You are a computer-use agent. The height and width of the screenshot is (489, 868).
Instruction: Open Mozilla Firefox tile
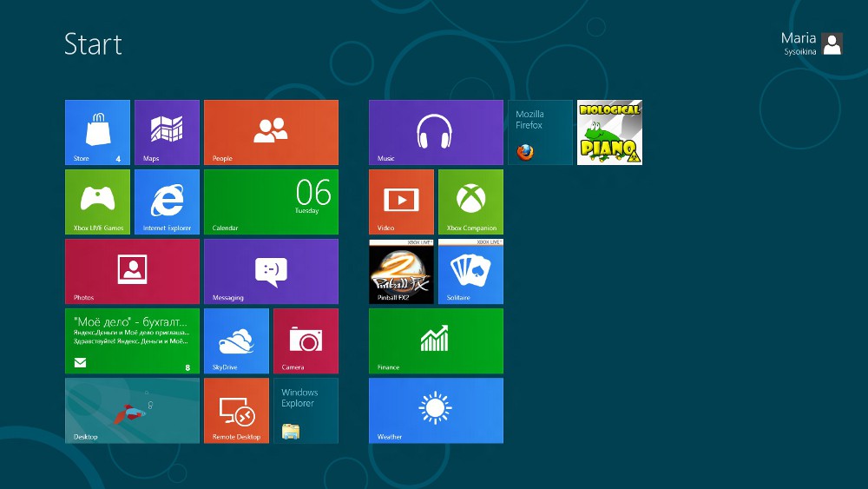tap(540, 132)
